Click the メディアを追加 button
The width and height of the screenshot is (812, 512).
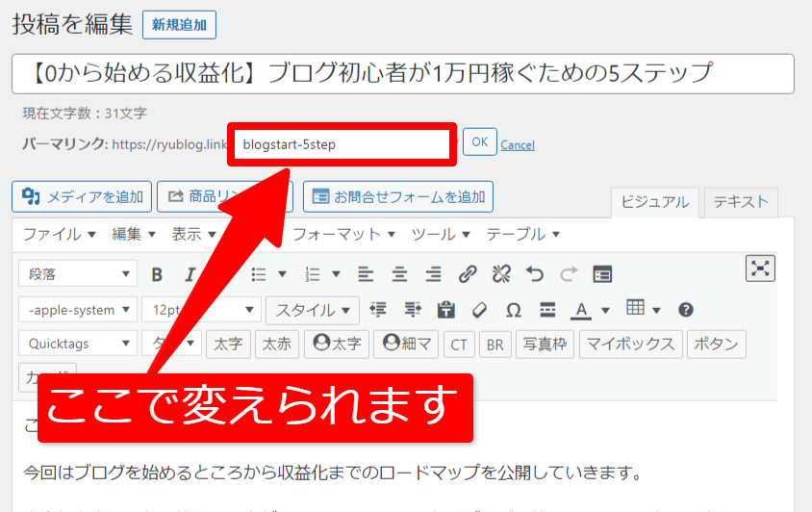click(82, 196)
